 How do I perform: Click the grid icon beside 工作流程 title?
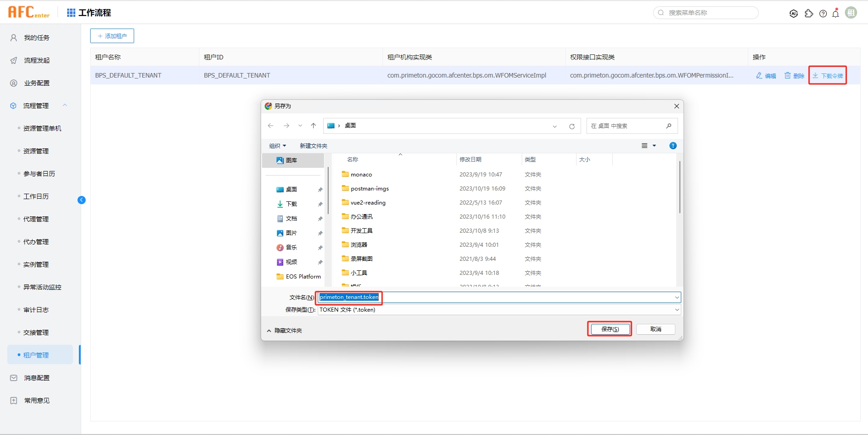pos(71,13)
